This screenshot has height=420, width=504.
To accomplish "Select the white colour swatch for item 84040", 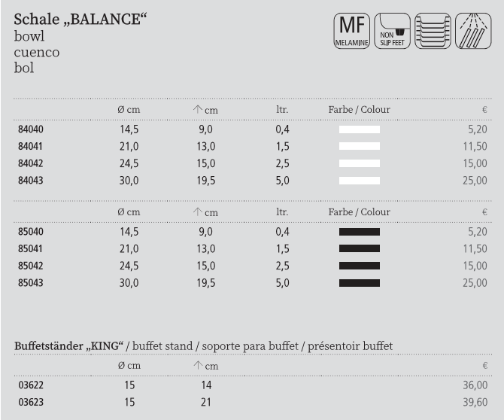I will (360, 129).
